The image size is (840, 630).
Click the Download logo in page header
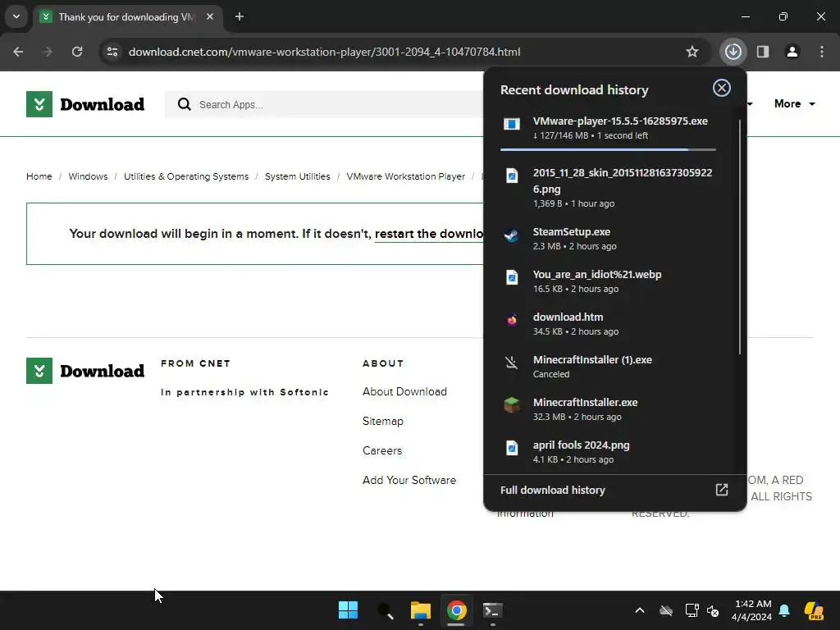click(85, 104)
